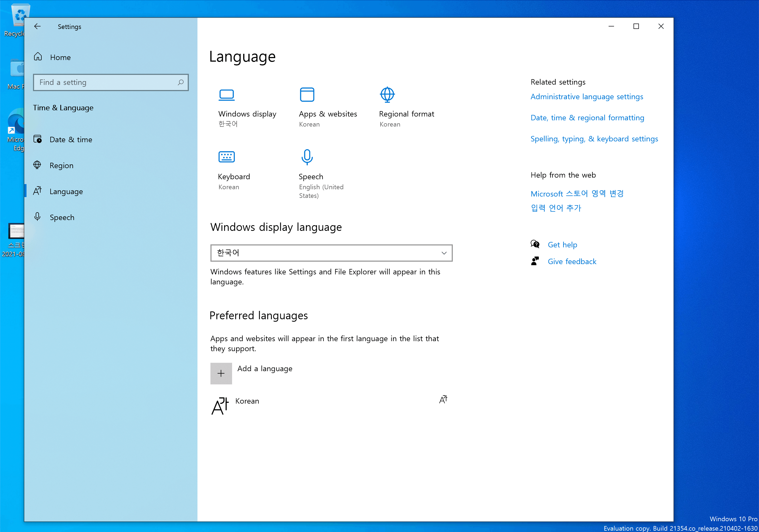Click the Speech microphone tile icon
759x532 pixels.
[307, 157]
